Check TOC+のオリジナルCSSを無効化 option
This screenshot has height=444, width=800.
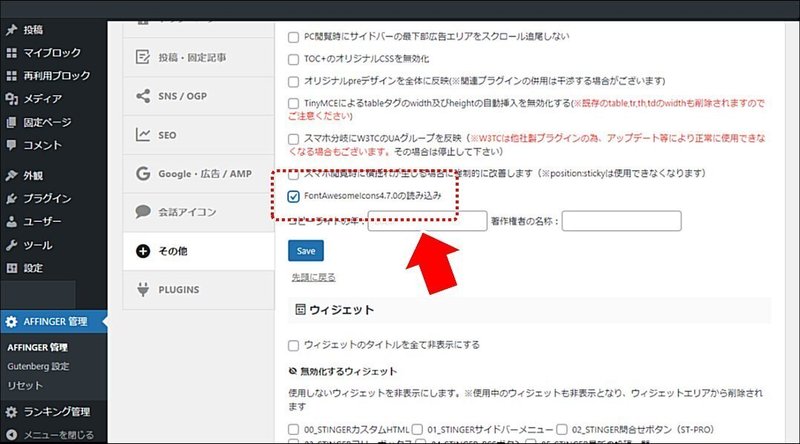point(293,60)
